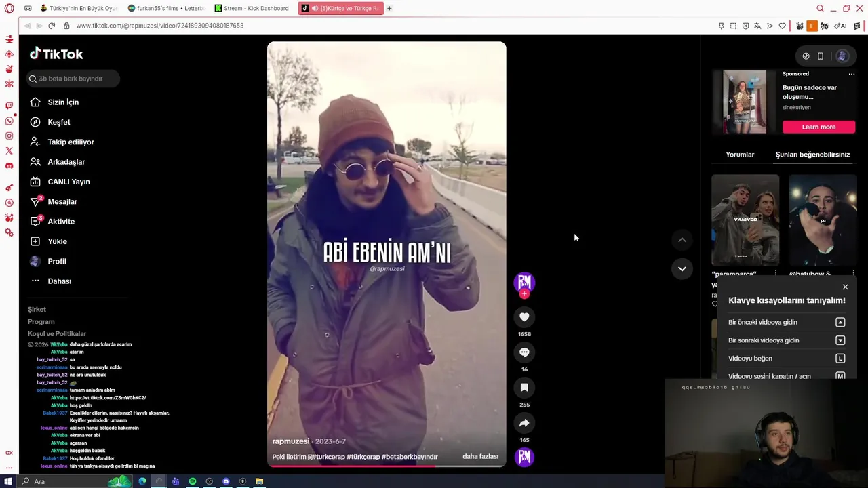868x488 pixels.
Task: Click the TikTok logo
Action: tap(56, 54)
